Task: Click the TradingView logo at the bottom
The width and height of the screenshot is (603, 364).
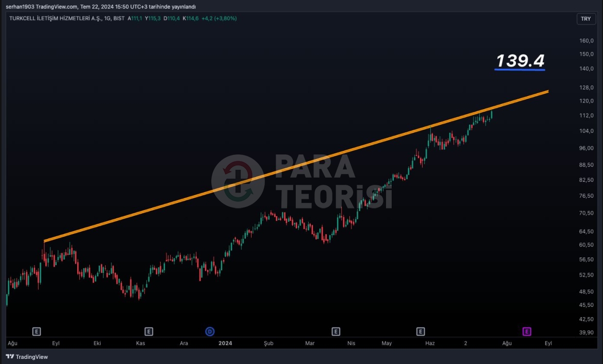Action: coord(27,357)
